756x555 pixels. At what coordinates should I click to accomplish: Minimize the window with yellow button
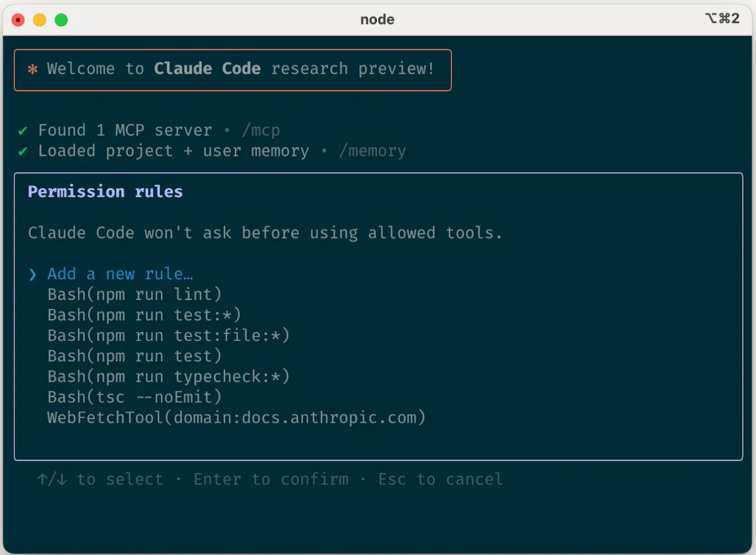pos(40,20)
